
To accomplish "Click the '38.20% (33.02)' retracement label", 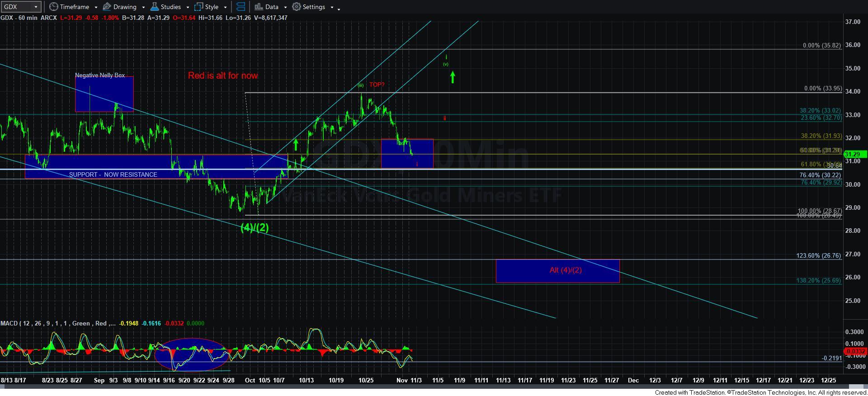I will 820,110.
